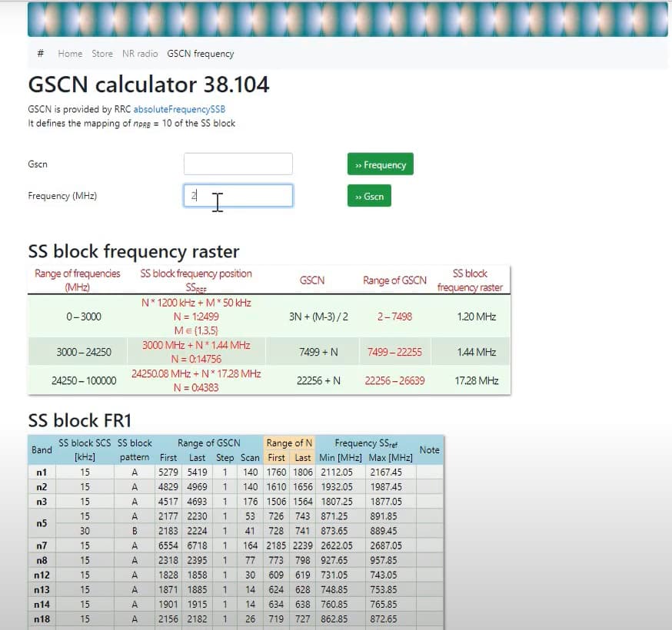Click the Note column header
The image size is (672, 630).
[430, 450]
